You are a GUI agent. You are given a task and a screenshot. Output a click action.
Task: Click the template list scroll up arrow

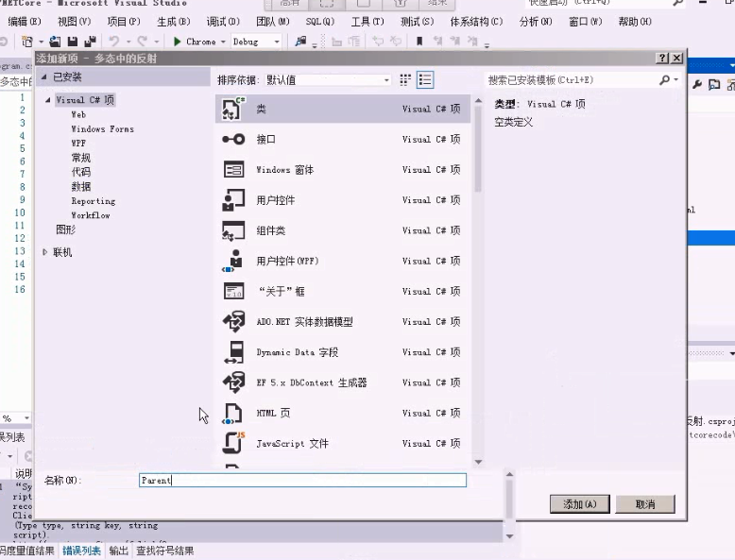(478, 101)
